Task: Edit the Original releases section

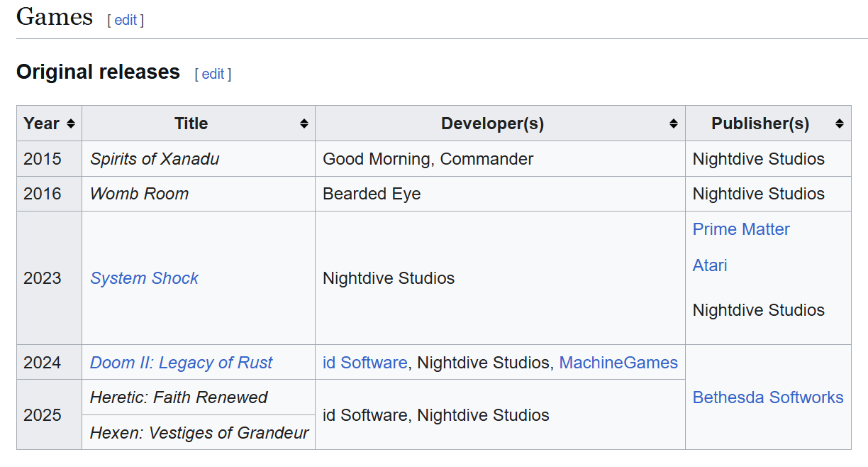Action: point(213,74)
